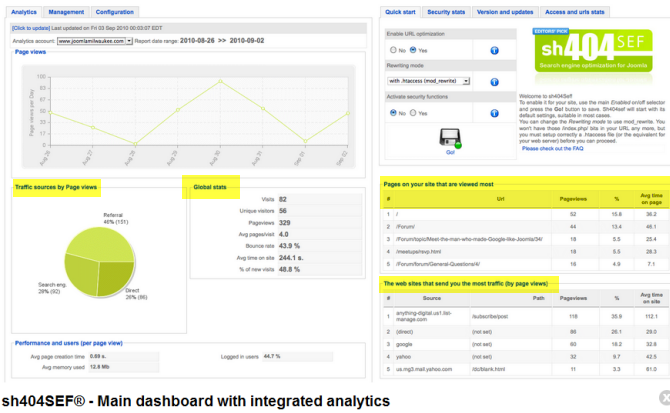Click the Url column header

coord(500,199)
